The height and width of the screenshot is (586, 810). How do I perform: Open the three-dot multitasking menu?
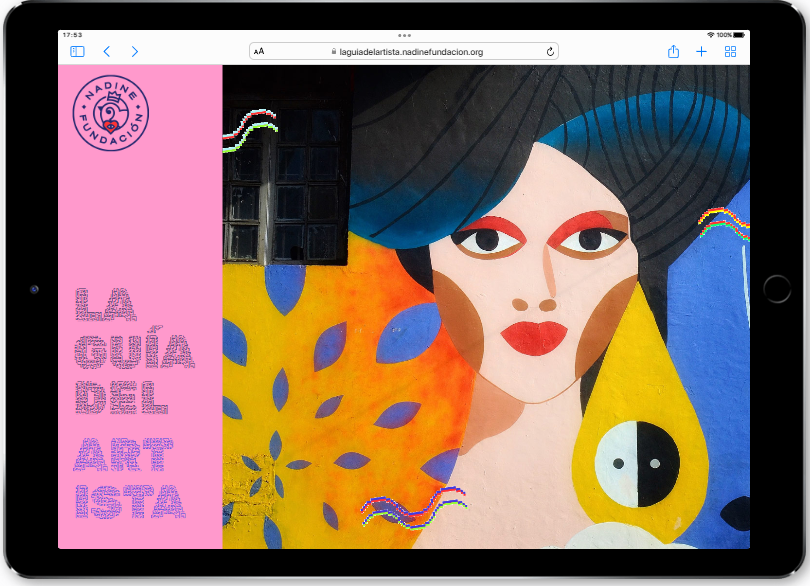click(x=404, y=35)
